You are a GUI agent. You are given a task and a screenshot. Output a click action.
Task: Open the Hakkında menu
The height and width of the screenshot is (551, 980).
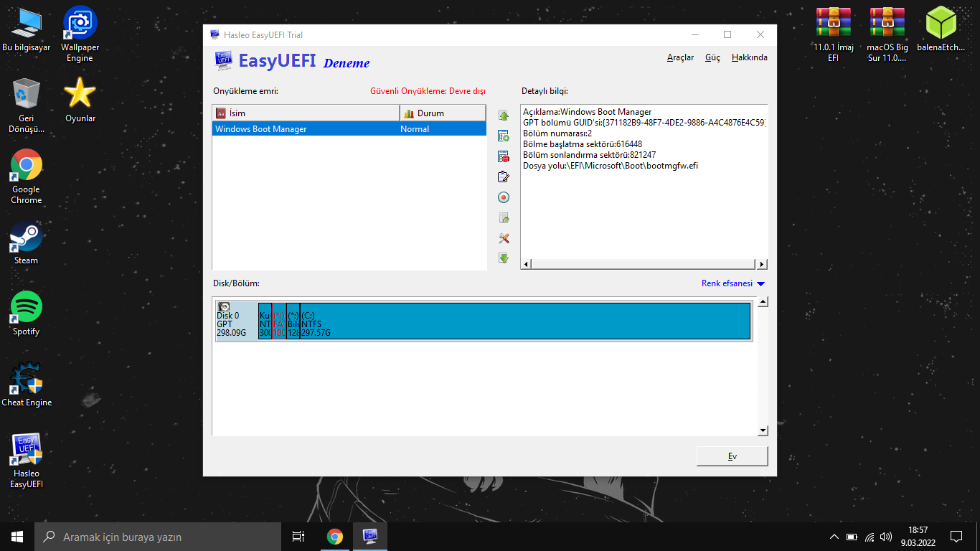[749, 57]
